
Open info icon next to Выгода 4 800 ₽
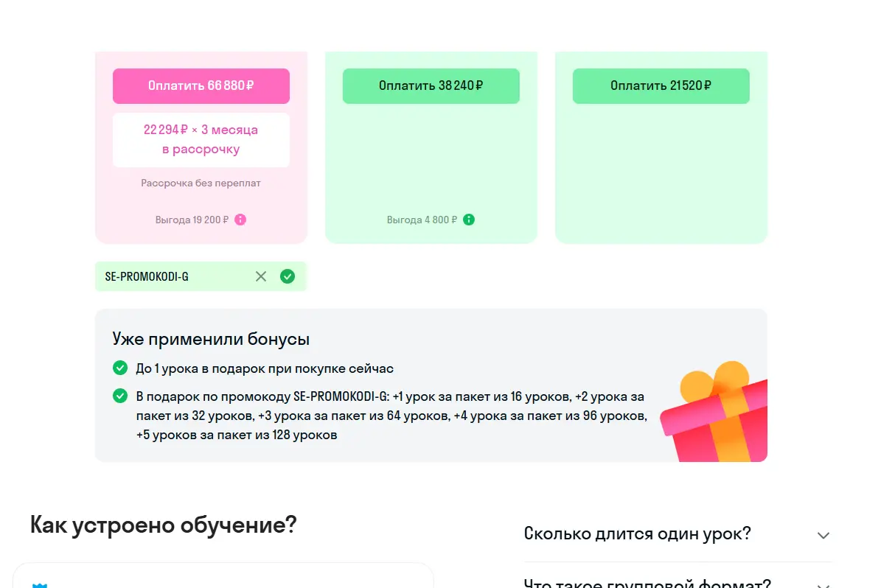469,220
